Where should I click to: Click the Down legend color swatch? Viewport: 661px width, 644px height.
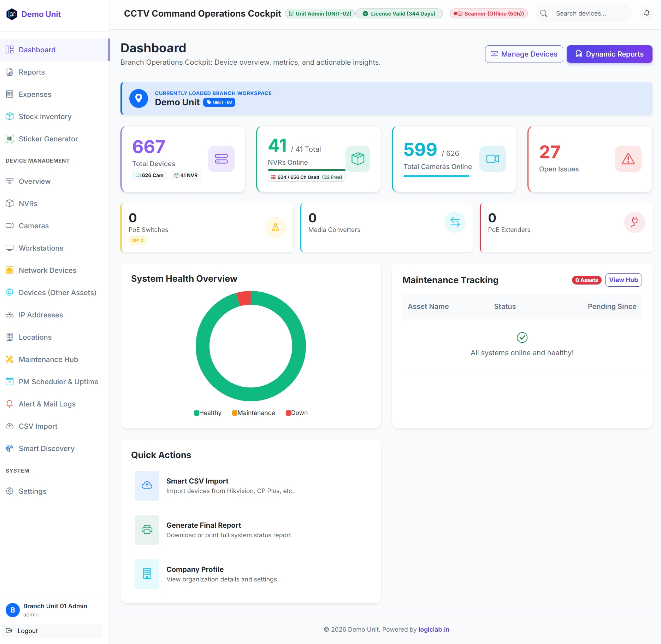[288, 413]
